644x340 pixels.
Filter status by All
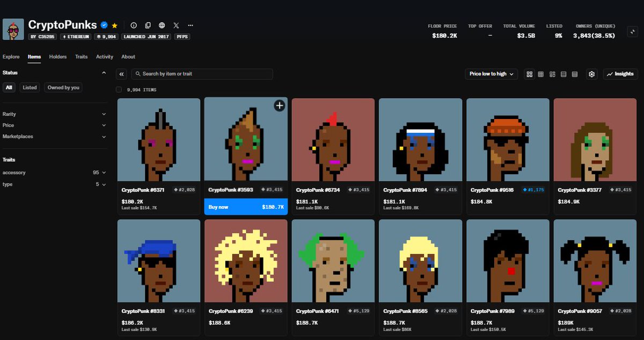click(x=9, y=87)
